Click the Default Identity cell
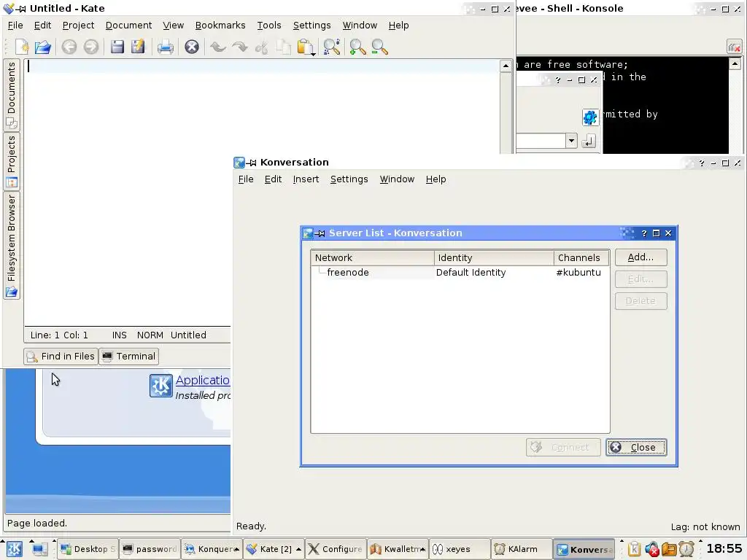The width and height of the screenshot is (747, 560). [471, 273]
